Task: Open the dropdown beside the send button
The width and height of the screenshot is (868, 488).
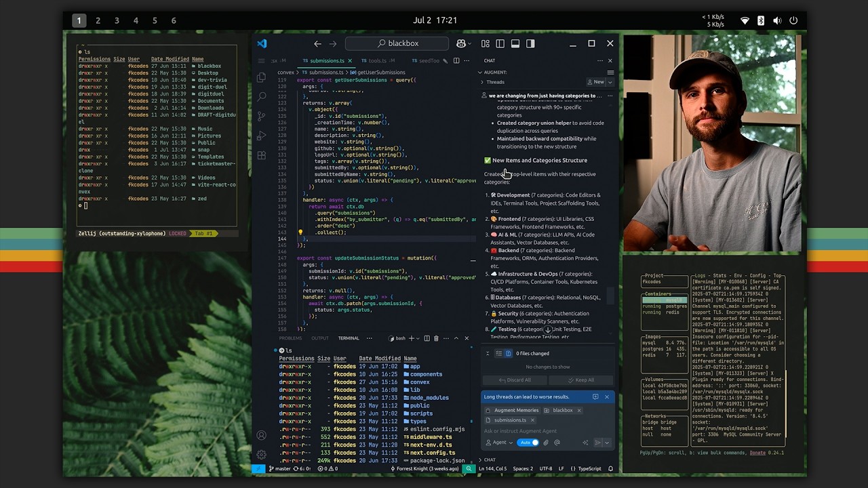Action: tap(606, 443)
